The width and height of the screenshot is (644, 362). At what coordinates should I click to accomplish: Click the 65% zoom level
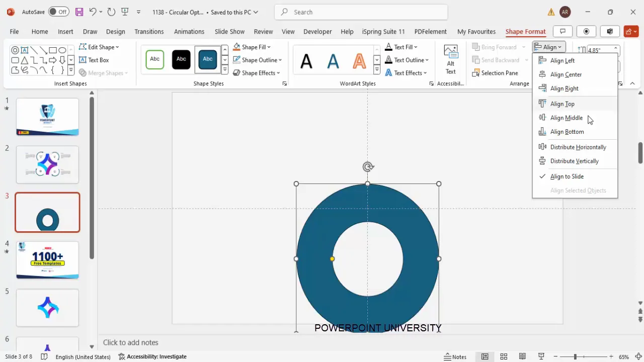click(x=624, y=356)
